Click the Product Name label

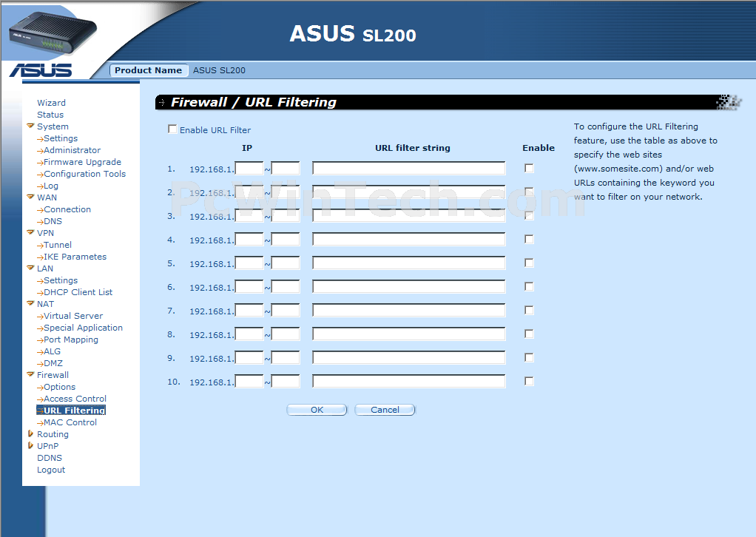[x=148, y=70]
